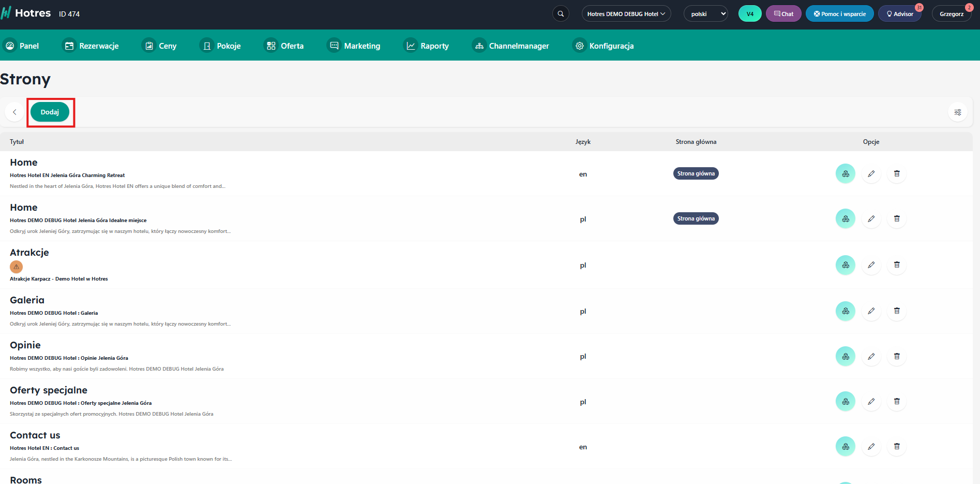The width and height of the screenshot is (980, 484).
Task: Open the Pomoc i wsparcie button
Action: 839,14
